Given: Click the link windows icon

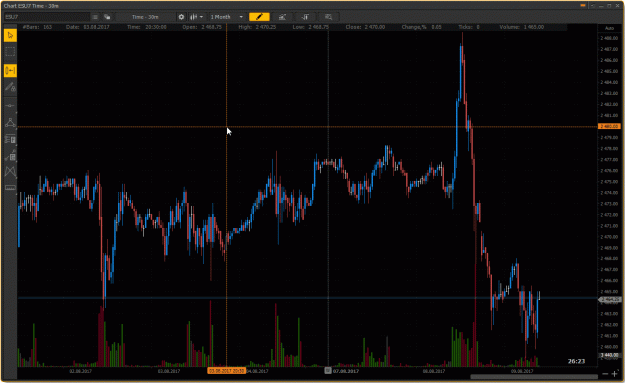Looking at the screenshot, I should point(107,17).
